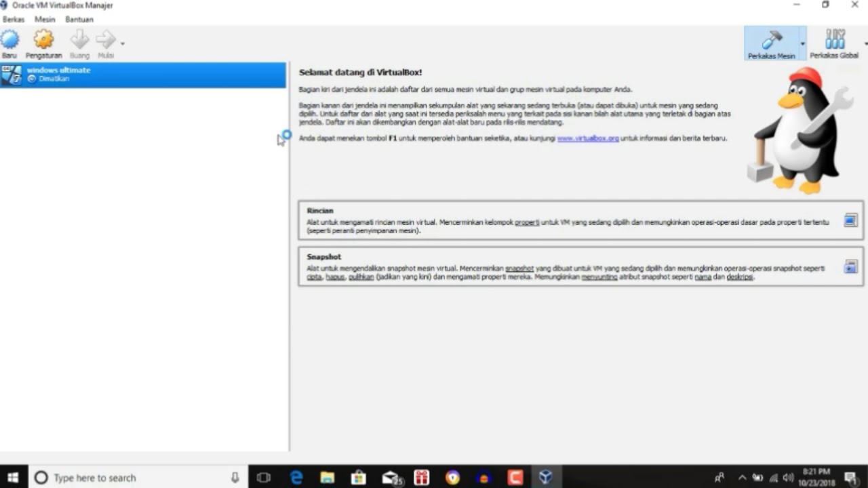Click the Rincian heading text

coord(320,211)
